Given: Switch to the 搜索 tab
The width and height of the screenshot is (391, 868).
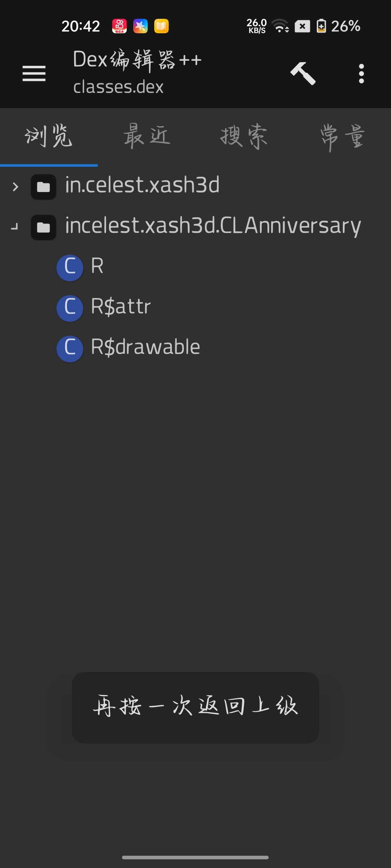Looking at the screenshot, I should tap(244, 136).
